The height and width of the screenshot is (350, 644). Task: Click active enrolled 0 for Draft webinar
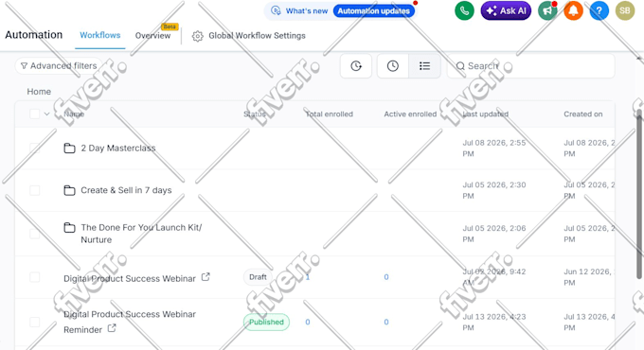click(x=386, y=277)
